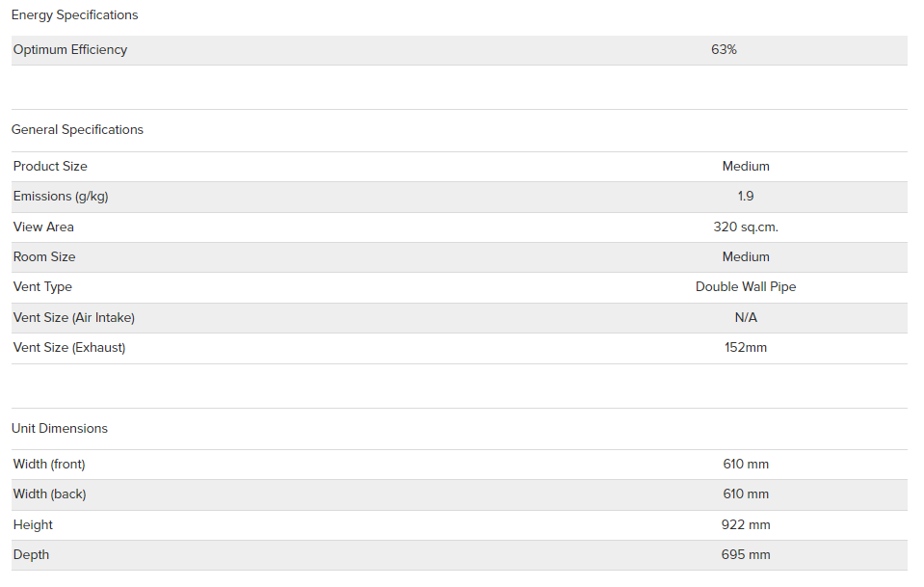
Task: Select the Optimum Efficiency label
Action: [x=70, y=50]
